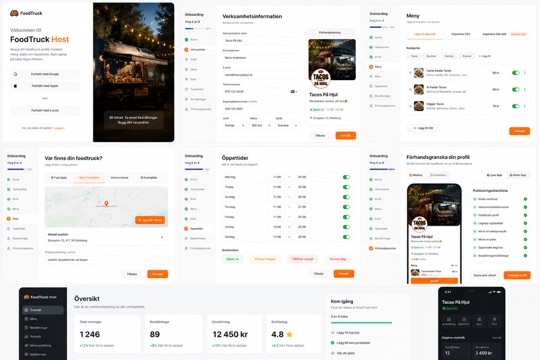Click the star icon beside the 4.8 rating
This screenshot has width=540, height=360.
[x=289, y=334]
